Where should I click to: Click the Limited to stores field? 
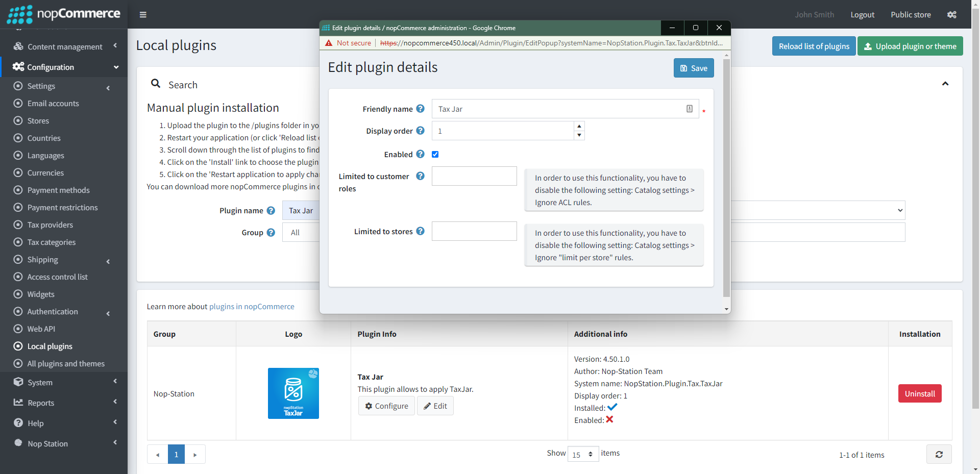[x=474, y=231]
